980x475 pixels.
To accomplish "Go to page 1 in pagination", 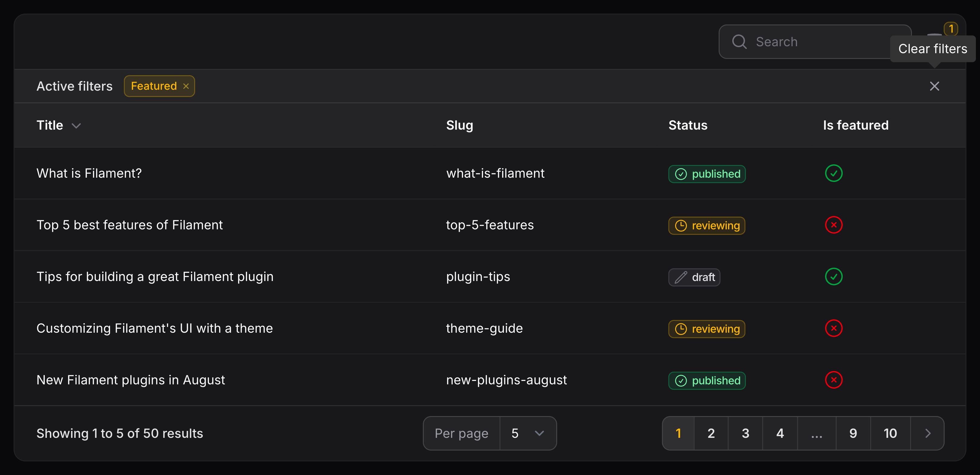I will (678, 433).
